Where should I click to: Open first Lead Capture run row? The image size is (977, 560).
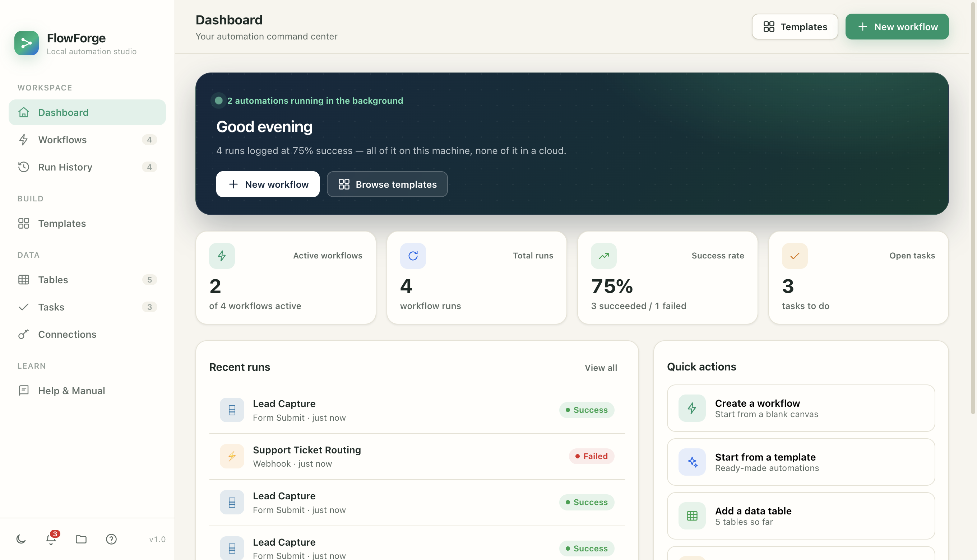click(x=417, y=410)
